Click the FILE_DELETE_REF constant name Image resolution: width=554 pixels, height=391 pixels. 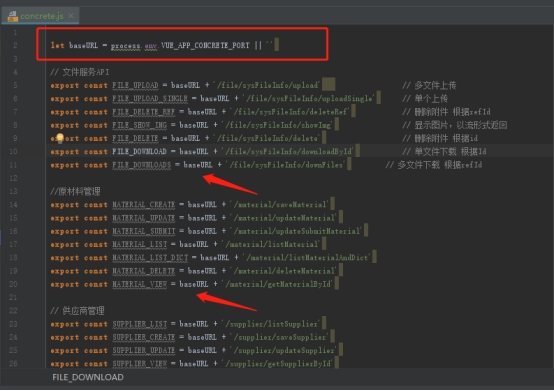[x=143, y=112]
